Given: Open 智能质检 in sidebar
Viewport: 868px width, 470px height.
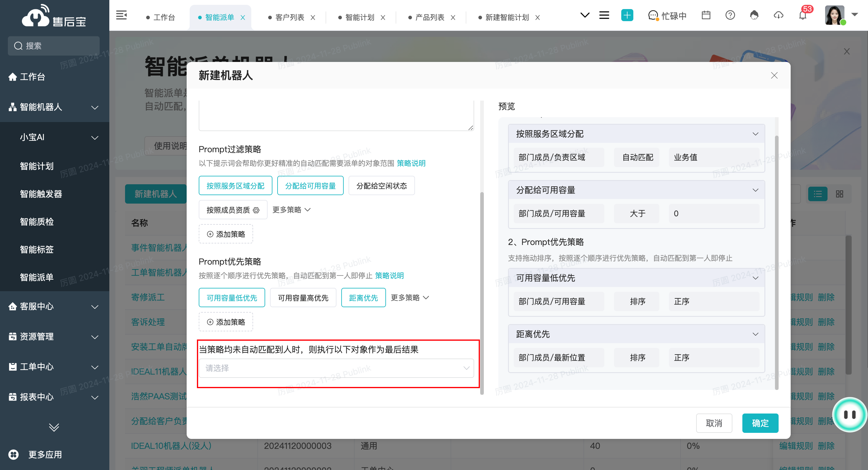Looking at the screenshot, I should pyautogui.click(x=37, y=222).
